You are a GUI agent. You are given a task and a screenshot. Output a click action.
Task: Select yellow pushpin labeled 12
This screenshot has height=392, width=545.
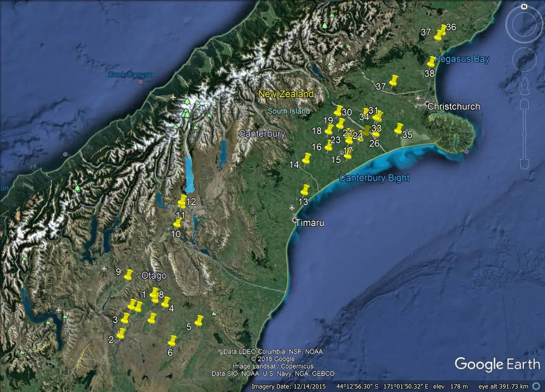coord(183,200)
